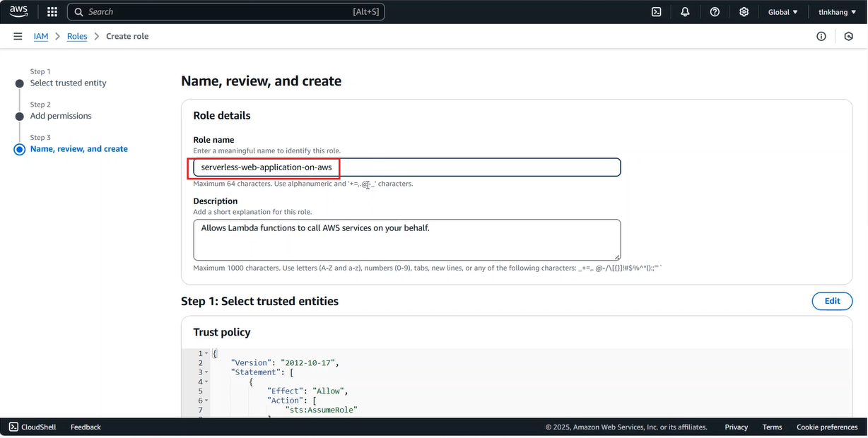Open the Privacy link
868x438 pixels.
point(736,427)
